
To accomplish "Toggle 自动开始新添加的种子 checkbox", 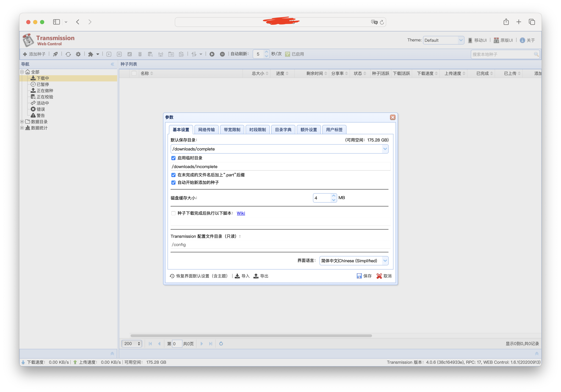I will tap(173, 183).
